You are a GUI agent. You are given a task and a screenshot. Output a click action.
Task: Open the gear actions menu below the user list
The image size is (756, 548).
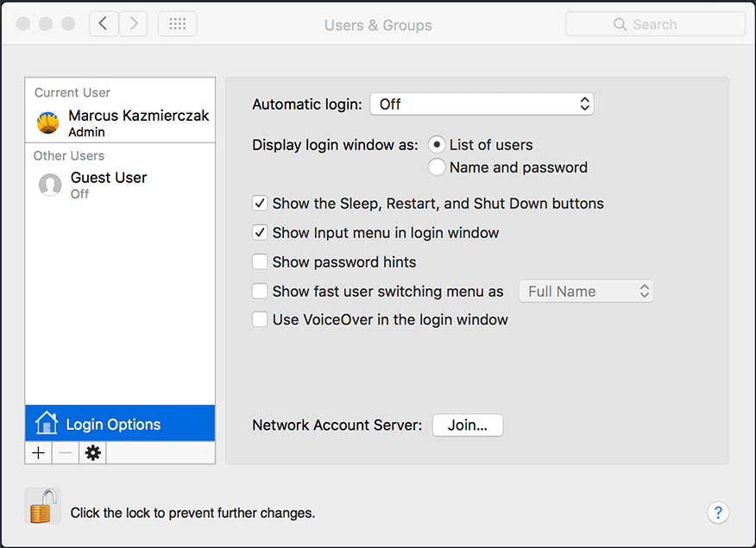(x=92, y=452)
